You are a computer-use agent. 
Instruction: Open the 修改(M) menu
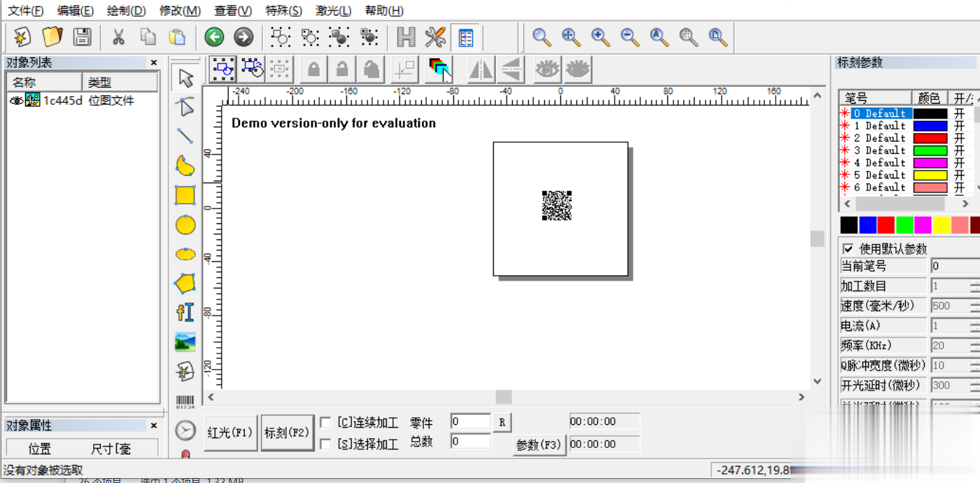tap(180, 10)
